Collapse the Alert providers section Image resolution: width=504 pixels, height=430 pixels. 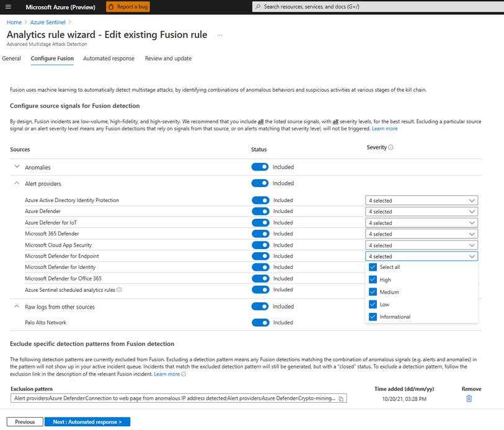tap(17, 183)
